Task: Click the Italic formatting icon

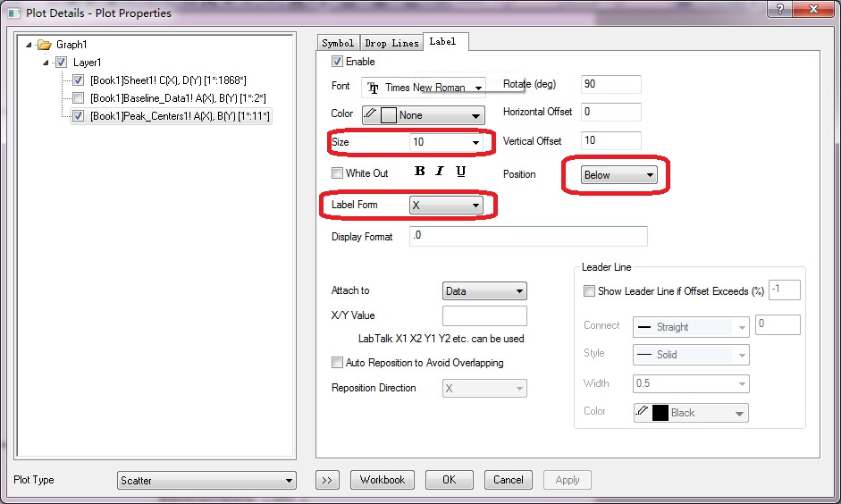Action: pyautogui.click(x=441, y=172)
